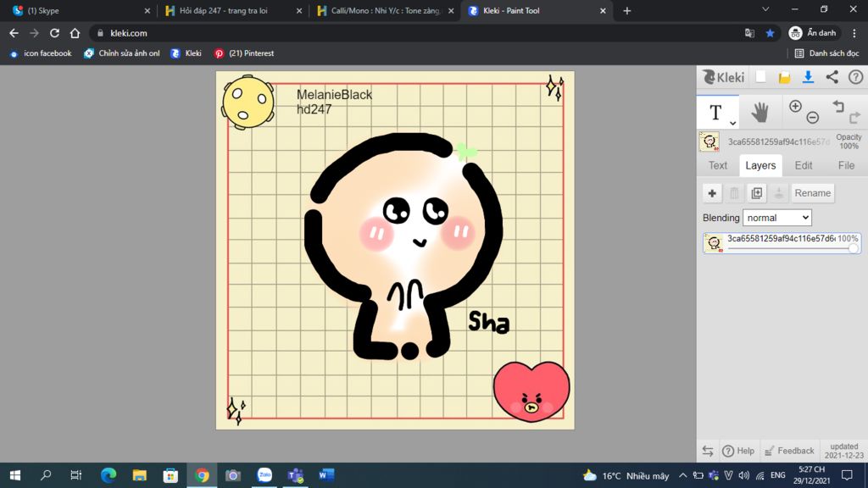Open the Help link
This screenshot has width=868, height=488.
pyautogui.click(x=738, y=451)
